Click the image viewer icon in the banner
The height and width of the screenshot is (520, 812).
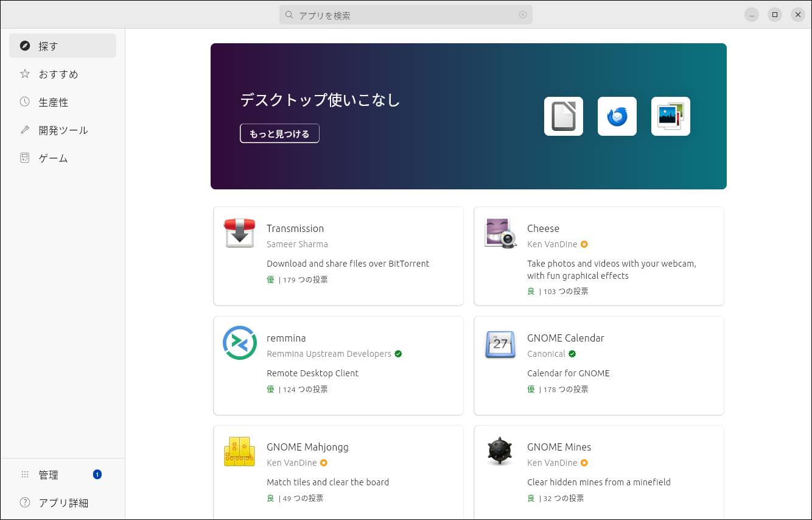tap(671, 116)
